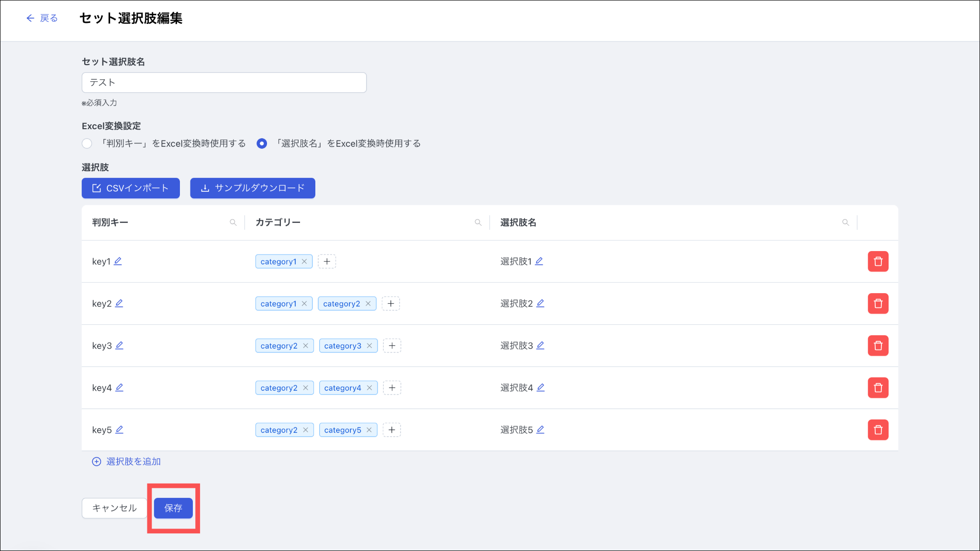The width and height of the screenshot is (980, 551).
Task: Click the search icon in the 選択肢名 column
Action: click(846, 222)
